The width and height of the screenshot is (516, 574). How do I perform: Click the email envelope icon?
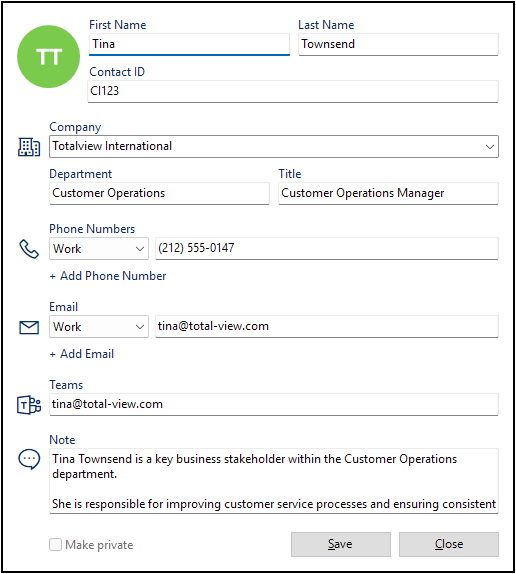pyautogui.click(x=29, y=327)
